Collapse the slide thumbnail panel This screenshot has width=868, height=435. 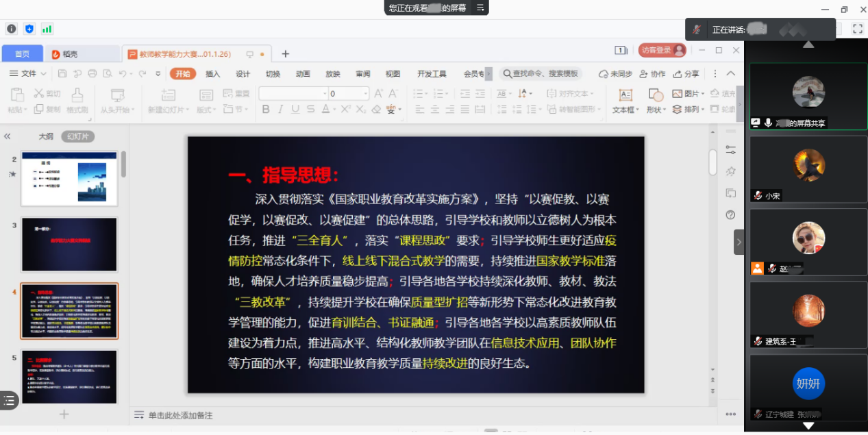click(8, 136)
